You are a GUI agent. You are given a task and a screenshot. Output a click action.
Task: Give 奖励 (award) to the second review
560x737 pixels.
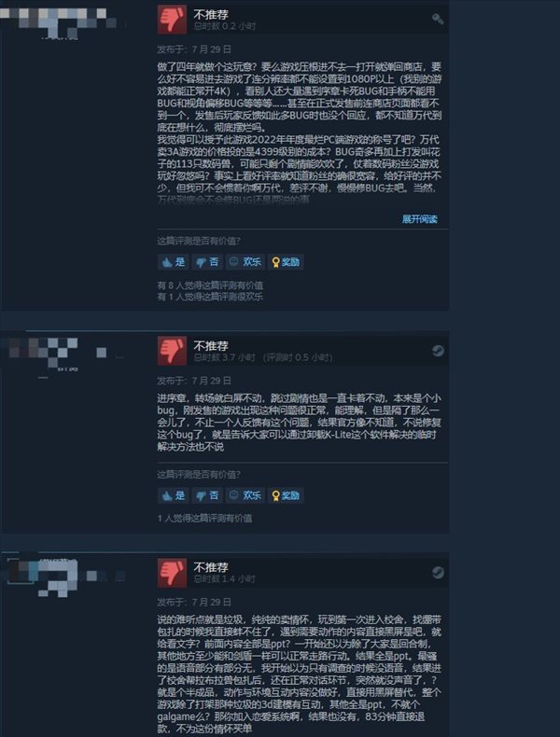[x=286, y=495]
